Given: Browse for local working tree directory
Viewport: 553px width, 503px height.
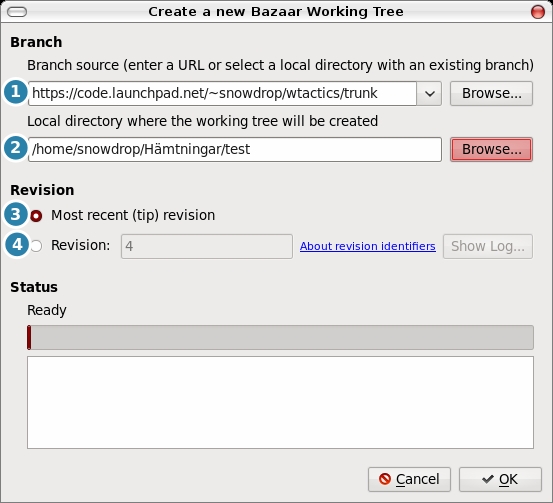Looking at the screenshot, I should 491,150.
